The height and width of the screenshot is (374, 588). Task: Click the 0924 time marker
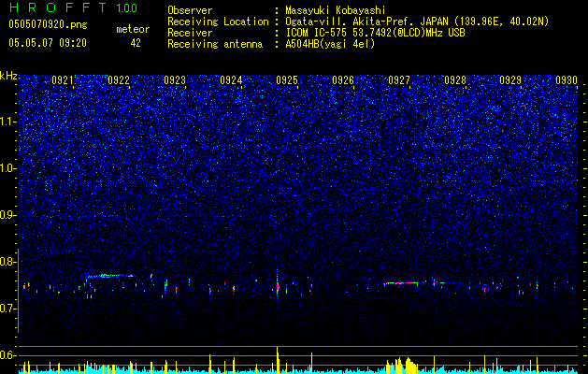click(231, 79)
